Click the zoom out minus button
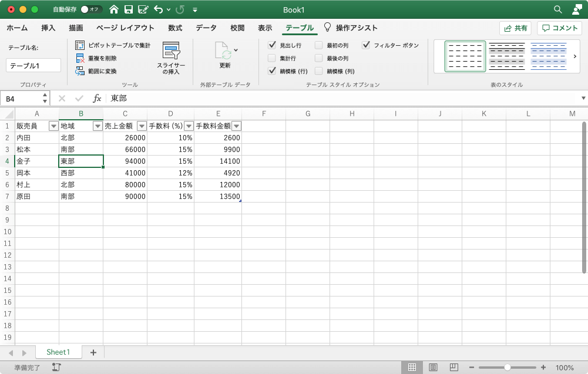The image size is (588, 374). tap(471, 368)
